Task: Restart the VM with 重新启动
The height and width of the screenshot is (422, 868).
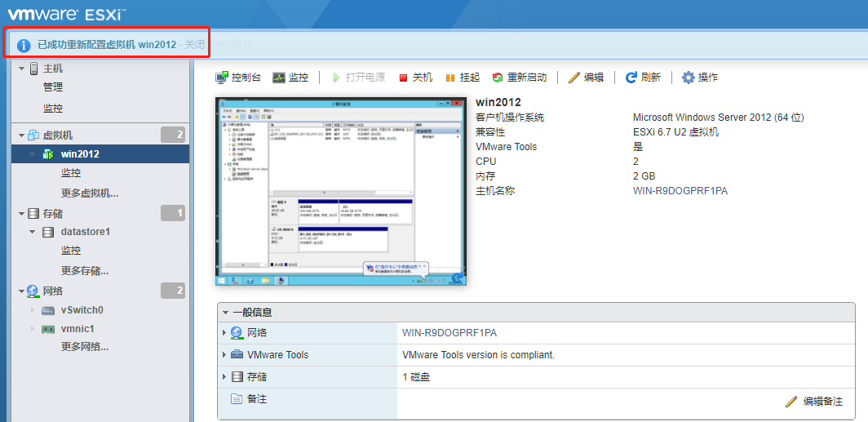Action: coord(519,78)
